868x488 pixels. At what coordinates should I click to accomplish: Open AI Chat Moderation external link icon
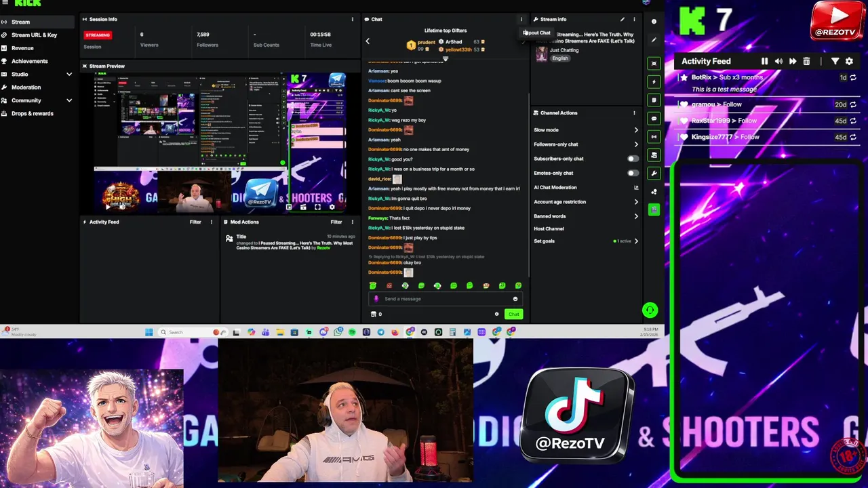(x=636, y=188)
